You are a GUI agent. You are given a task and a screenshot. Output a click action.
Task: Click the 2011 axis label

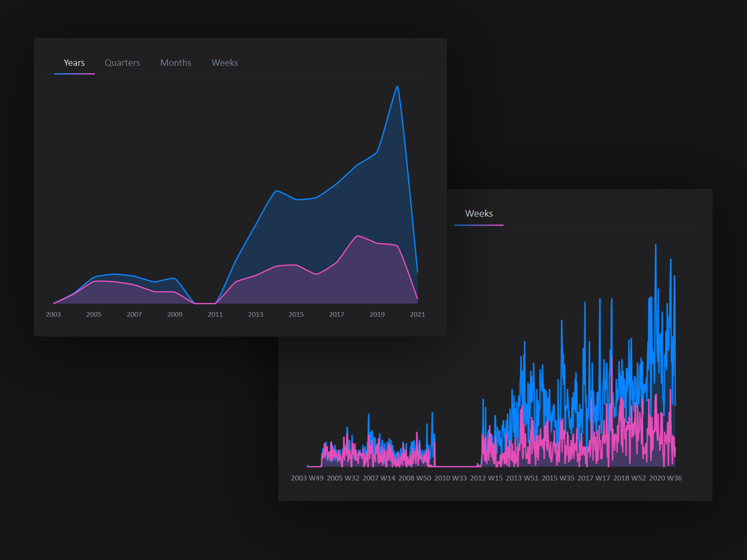click(x=215, y=314)
